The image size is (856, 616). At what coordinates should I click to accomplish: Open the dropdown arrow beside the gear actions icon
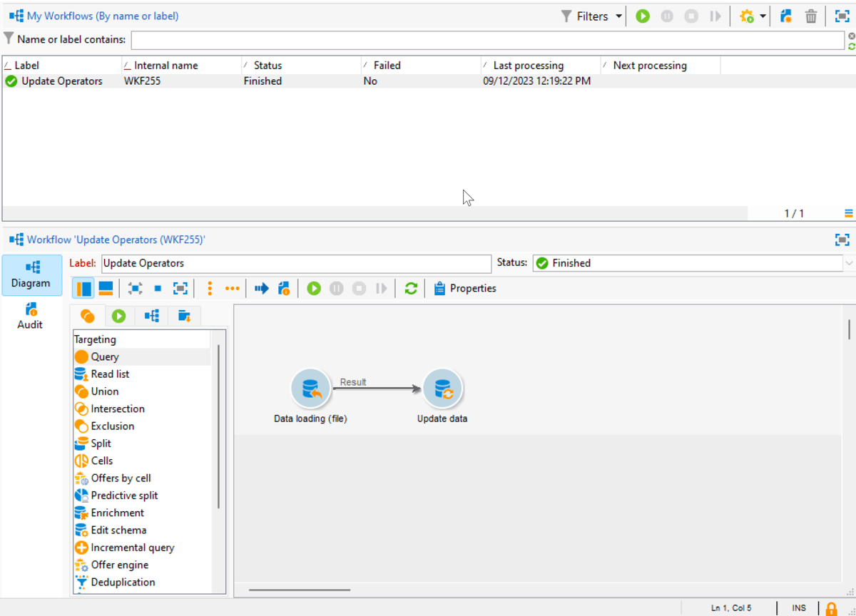point(763,16)
